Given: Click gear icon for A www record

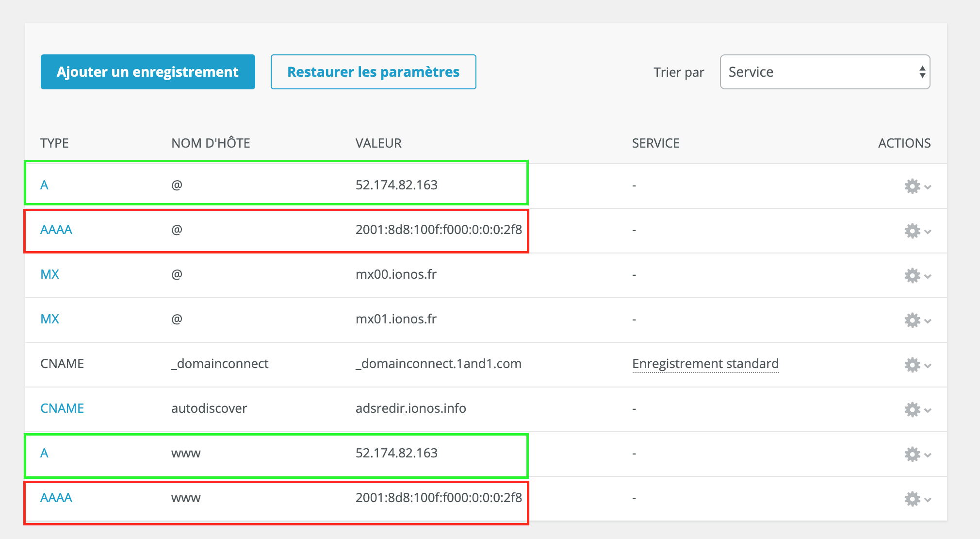Looking at the screenshot, I should pos(912,454).
